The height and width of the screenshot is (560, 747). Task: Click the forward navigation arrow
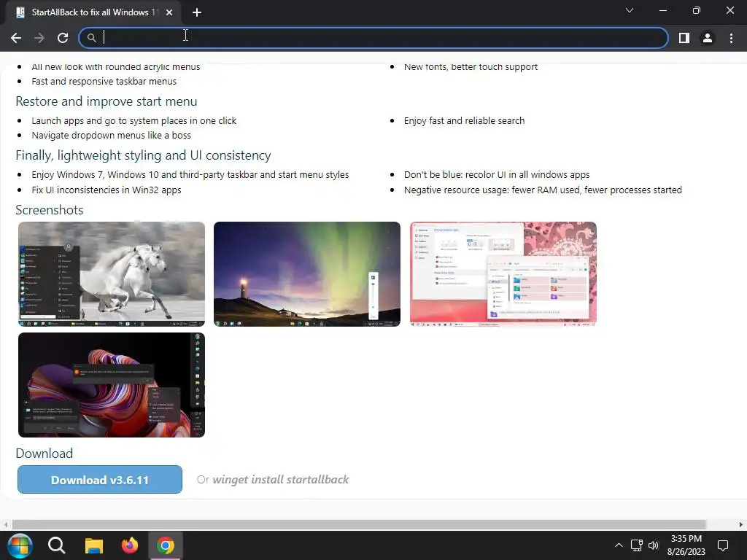point(39,38)
